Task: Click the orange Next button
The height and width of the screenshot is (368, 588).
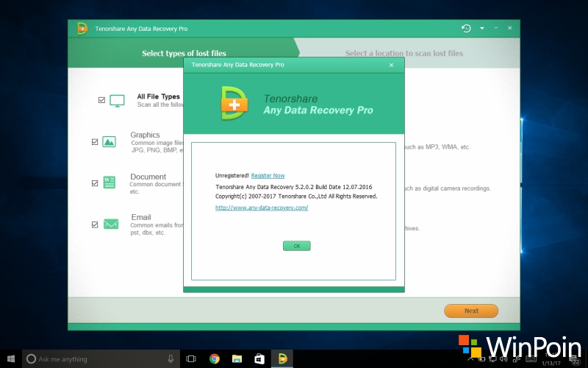Action: pos(471,311)
